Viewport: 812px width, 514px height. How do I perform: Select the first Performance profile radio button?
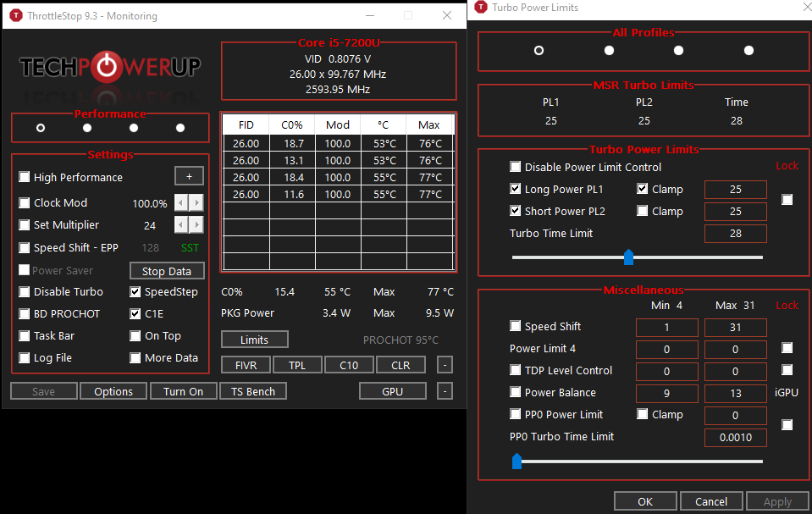[x=41, y=128]
